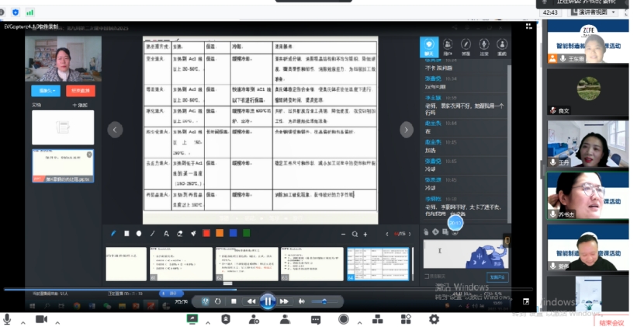Pick the red annotation color

pos(206,234)
